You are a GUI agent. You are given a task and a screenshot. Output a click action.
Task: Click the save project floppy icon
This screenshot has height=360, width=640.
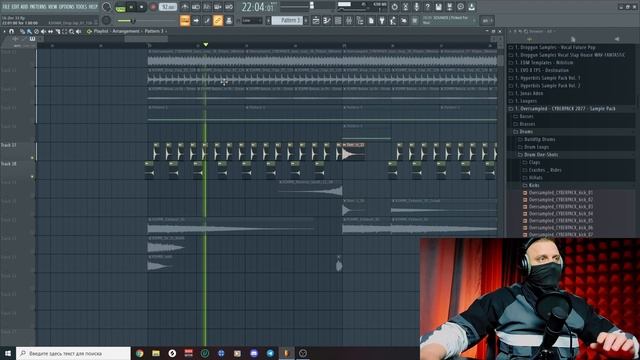coord(438,7)
